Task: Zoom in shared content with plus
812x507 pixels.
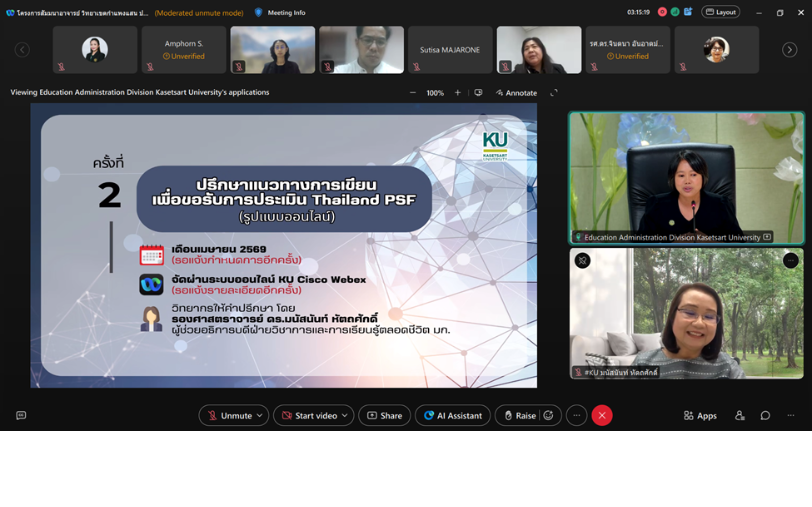Action: click(458, 93)
